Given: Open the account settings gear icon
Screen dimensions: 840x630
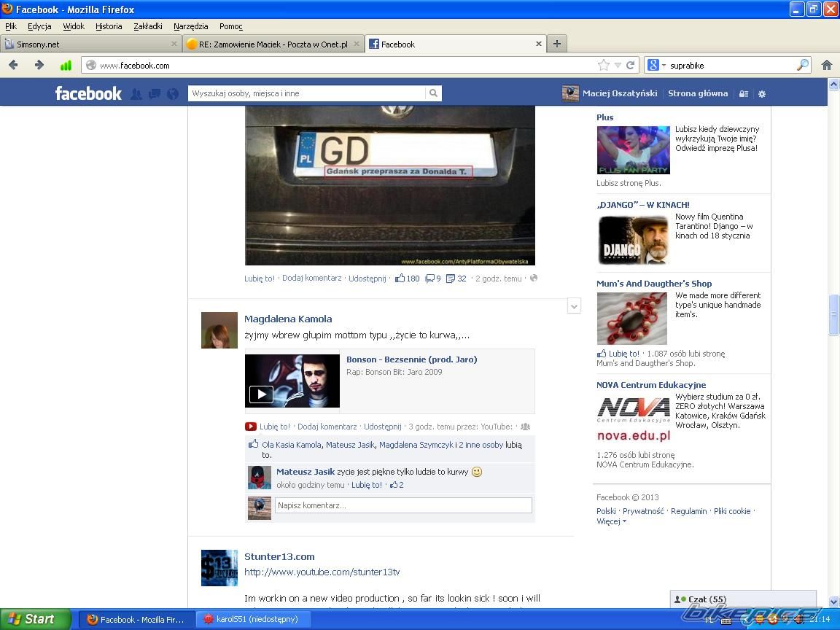Looking at the screenshot, I should 762,94.
